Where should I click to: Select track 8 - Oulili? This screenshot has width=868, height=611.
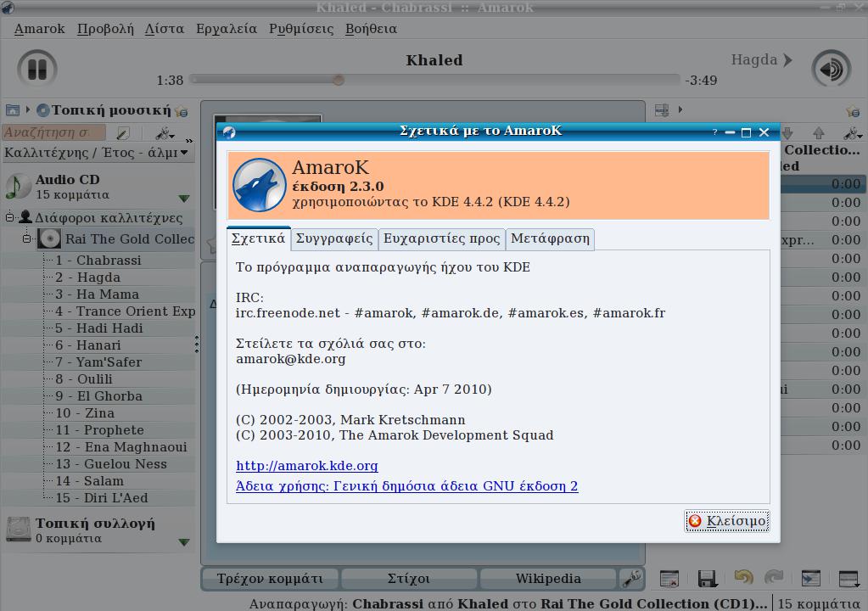(84, 379)
